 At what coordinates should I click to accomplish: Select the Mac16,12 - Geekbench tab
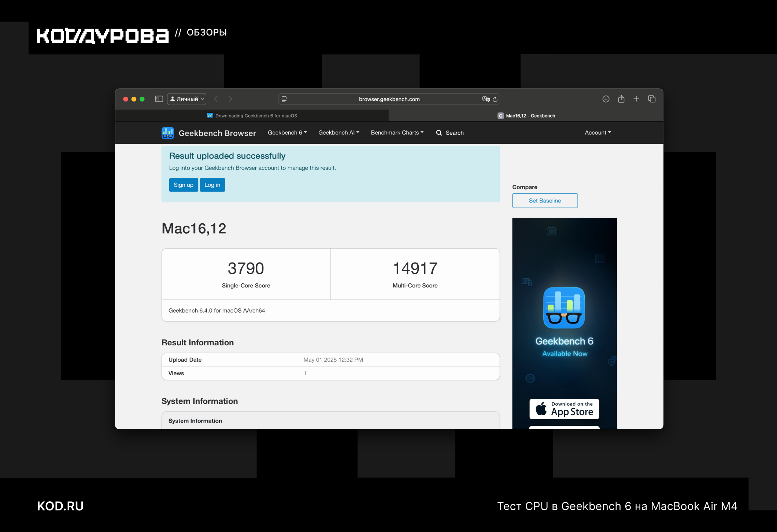point(526,116)
